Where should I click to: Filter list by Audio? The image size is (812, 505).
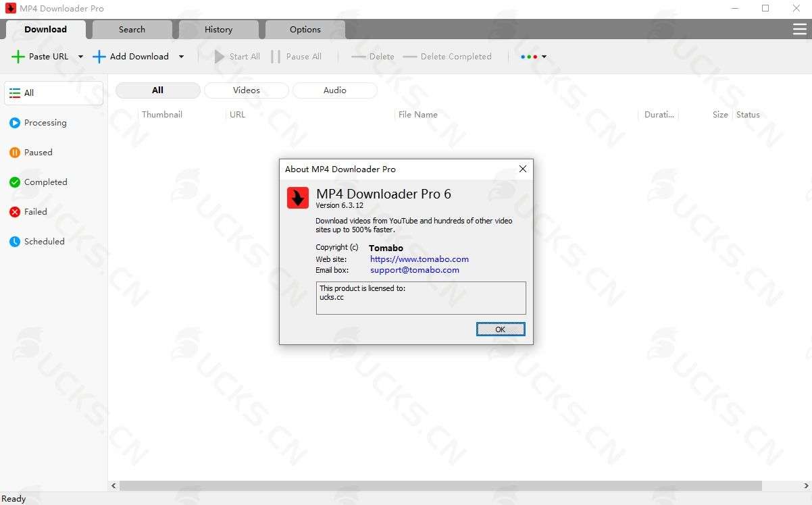335,90
